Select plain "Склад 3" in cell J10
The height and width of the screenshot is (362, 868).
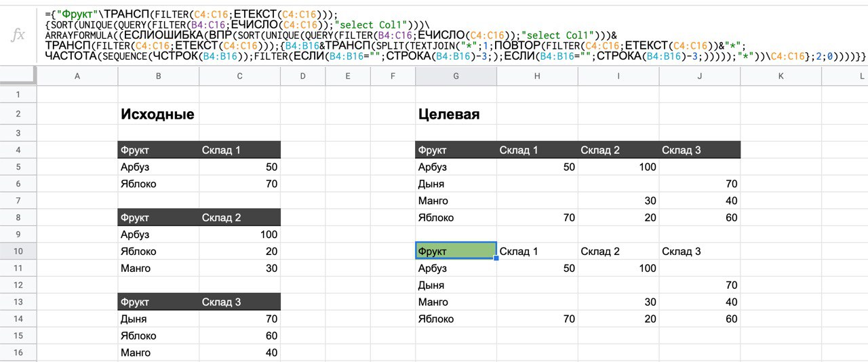coord(700,252)
